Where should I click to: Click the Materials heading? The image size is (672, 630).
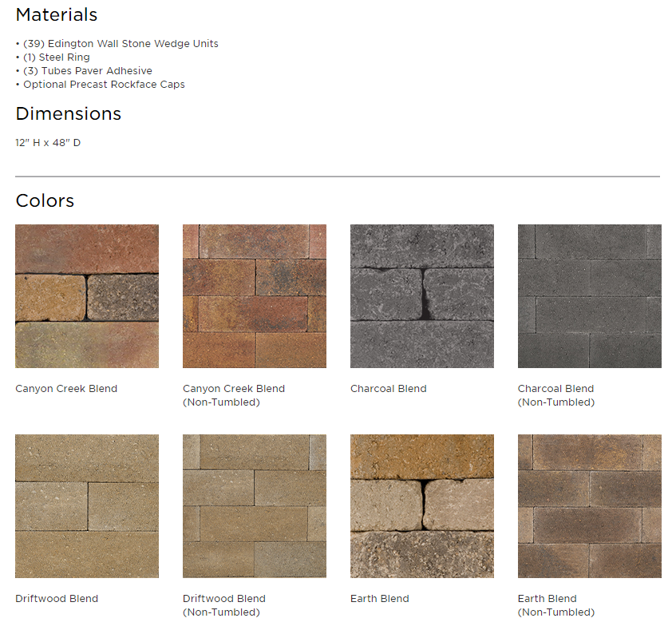point(57,14)
